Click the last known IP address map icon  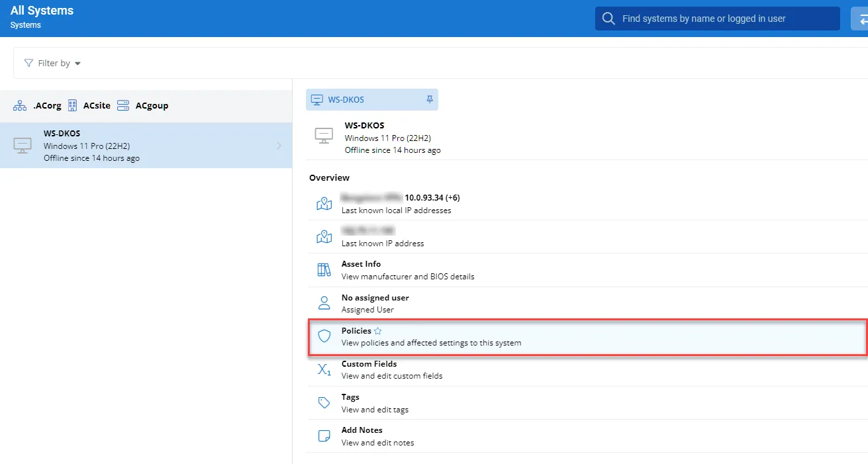[324, 237]
